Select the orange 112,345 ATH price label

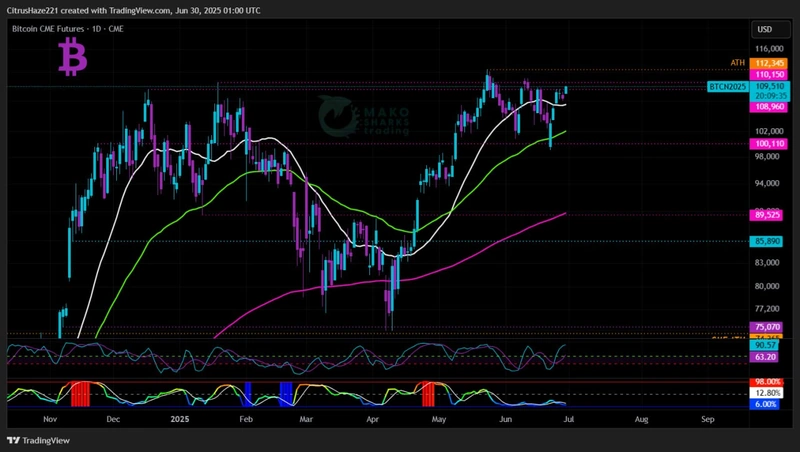coord(768,62)
